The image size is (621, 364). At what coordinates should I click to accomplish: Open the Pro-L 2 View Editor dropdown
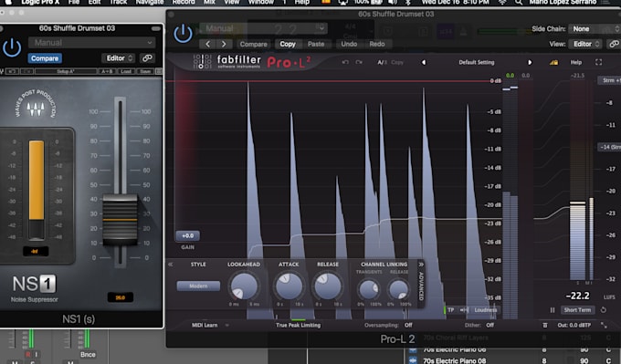[585, 44]
